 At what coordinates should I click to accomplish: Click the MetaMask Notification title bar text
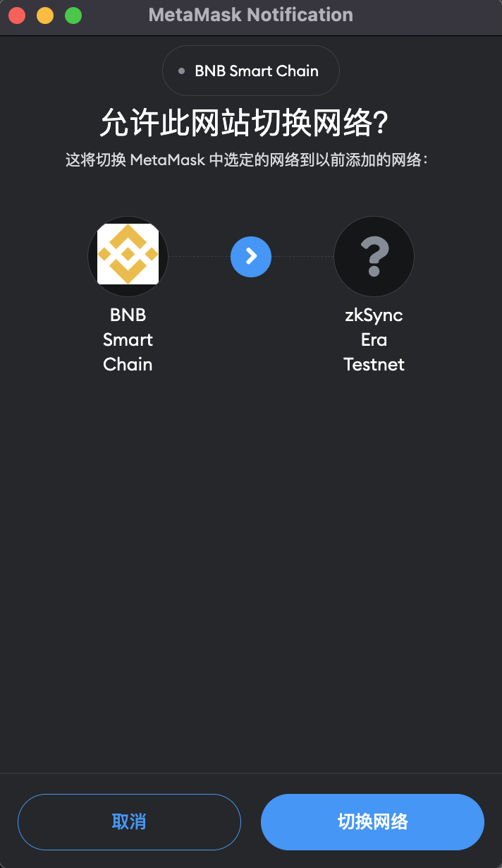[251, 15]
